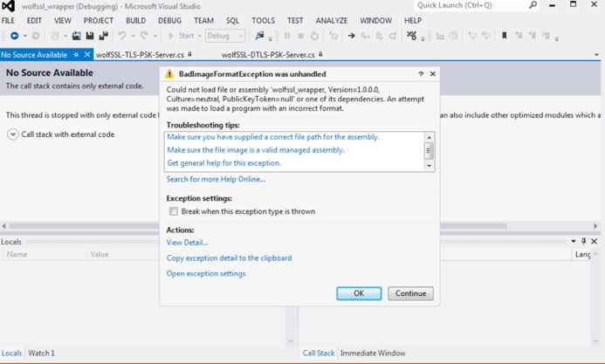Open the FILE menu
Screen dimensions: 605x364
pos(8,20)
